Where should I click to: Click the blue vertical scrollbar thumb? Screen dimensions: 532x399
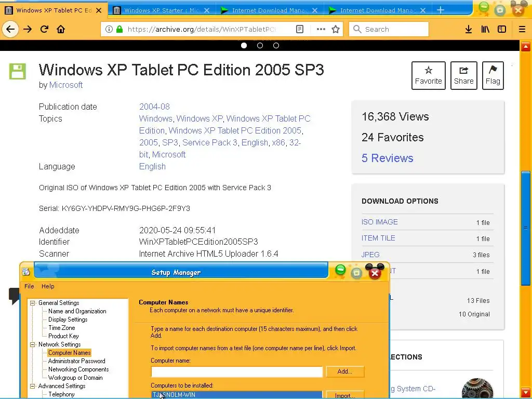click(x=526, y=228)
